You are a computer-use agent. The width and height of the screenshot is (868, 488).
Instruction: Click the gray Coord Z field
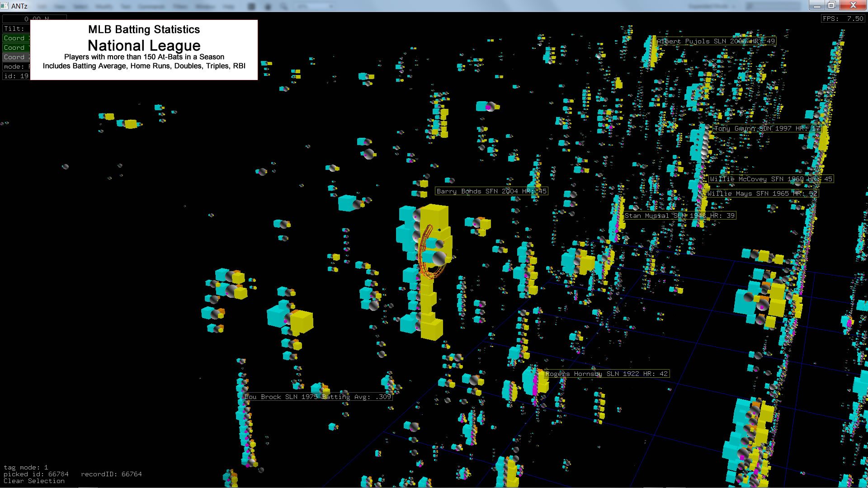16,57
